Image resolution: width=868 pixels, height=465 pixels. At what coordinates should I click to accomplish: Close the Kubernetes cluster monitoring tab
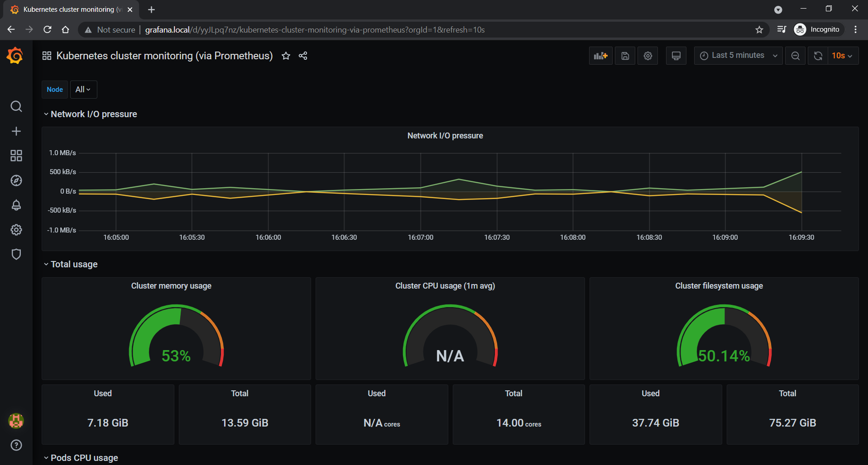(x=130, y=9)
